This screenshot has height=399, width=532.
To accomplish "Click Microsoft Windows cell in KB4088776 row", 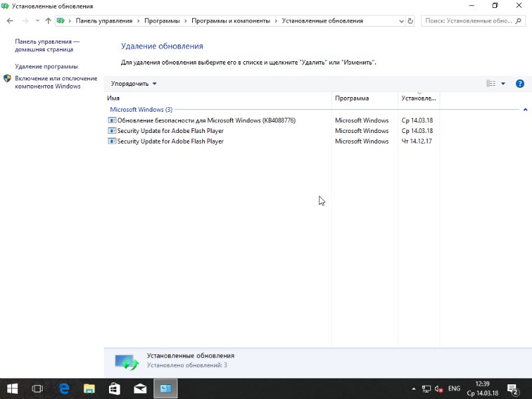I will [x=362, y=120].
